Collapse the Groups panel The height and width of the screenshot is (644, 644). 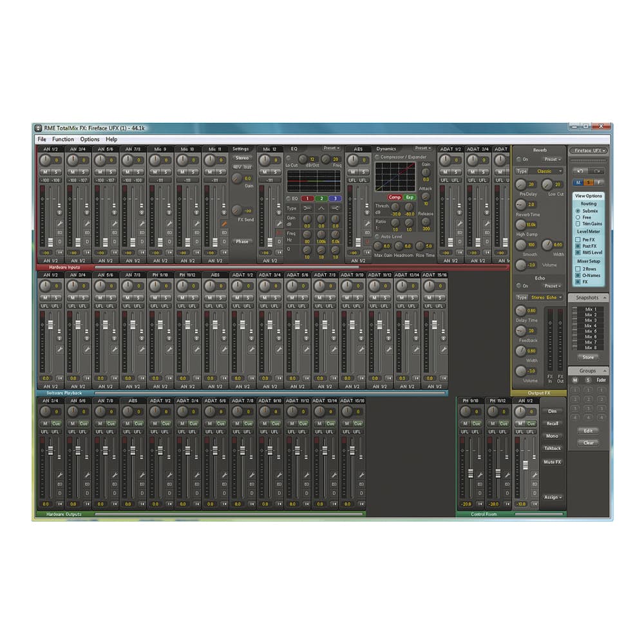pyautogui.click(x=605, y=370)
